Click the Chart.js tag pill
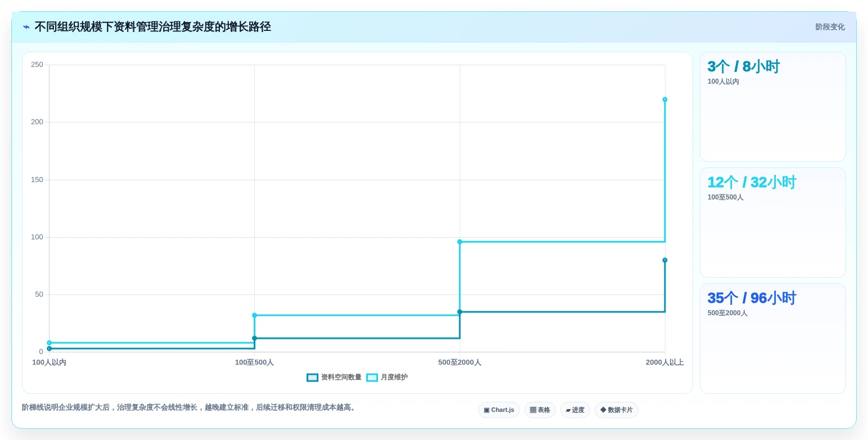Screen dimensions: 868x440 499,410
